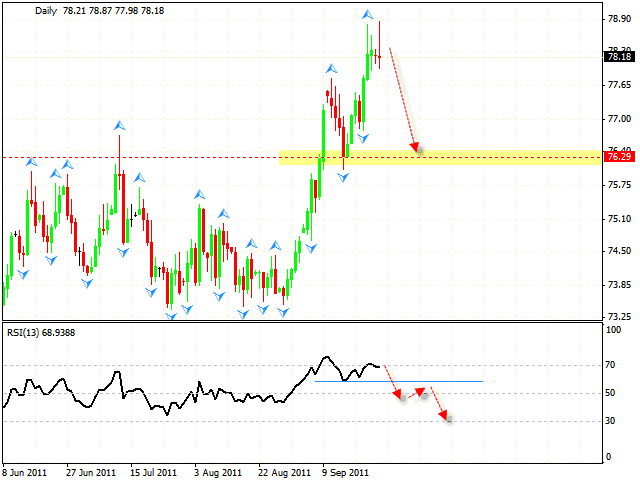
Task: Click the black current price label 78.18
Action: (x=618, y=57)
